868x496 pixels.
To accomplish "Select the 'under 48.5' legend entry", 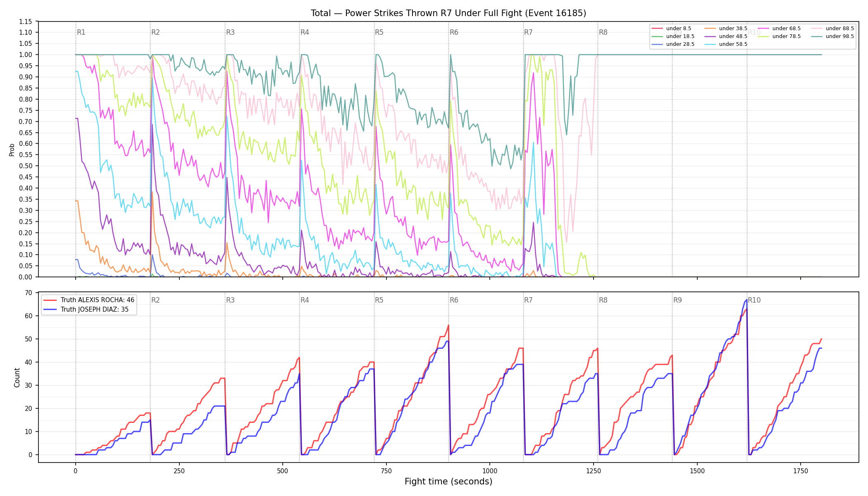I will 725,36.
